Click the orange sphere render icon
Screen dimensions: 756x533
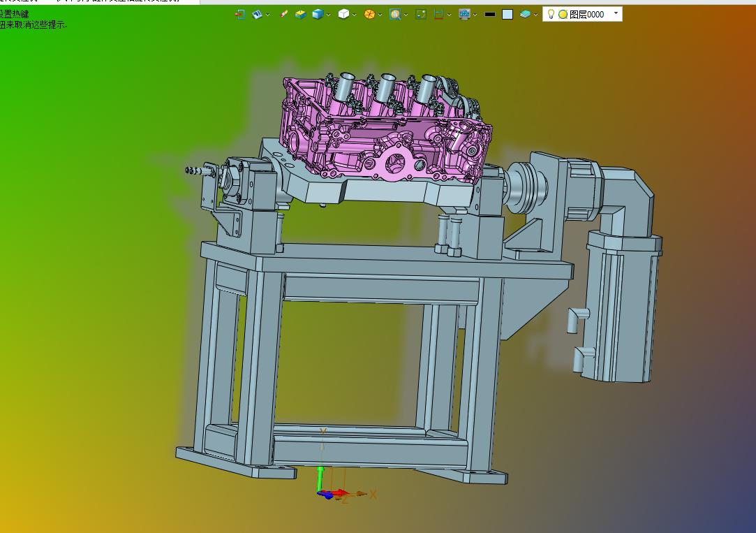(x=369, y=15)
